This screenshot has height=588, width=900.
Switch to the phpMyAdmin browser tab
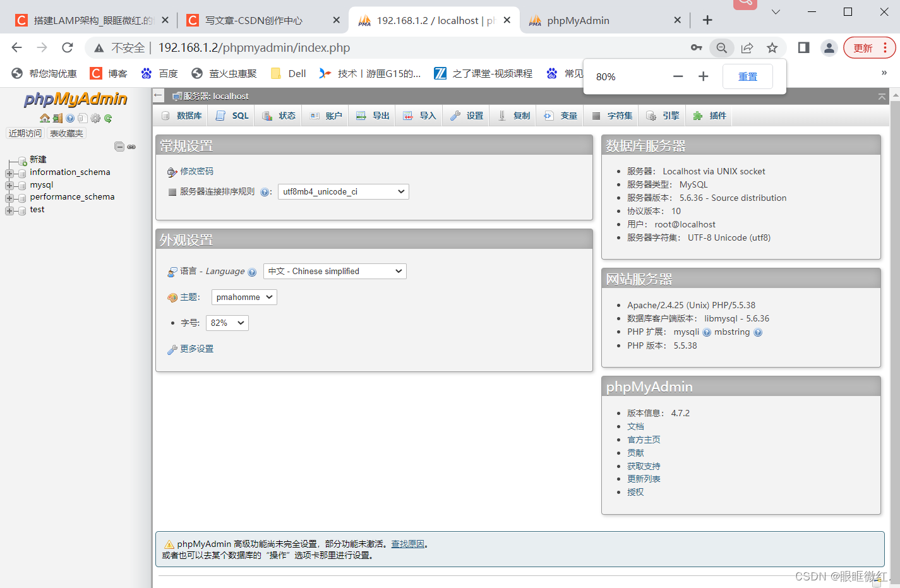(x=605, y=20)
